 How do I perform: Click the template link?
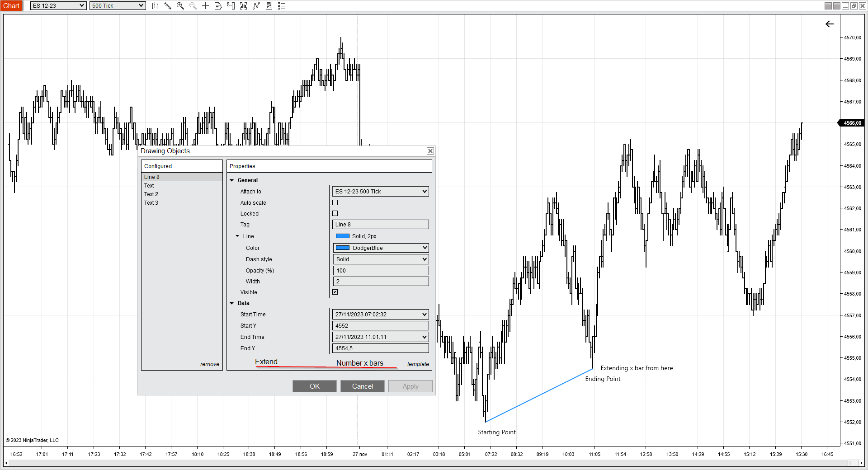point(418,364)
